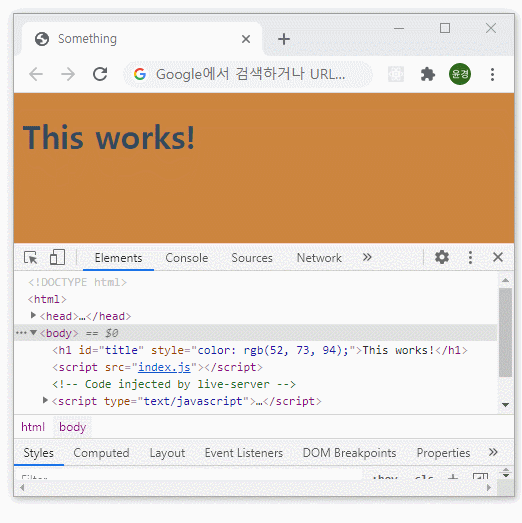
Task: Switch to the Computed pane
Action: click(101, 453)
